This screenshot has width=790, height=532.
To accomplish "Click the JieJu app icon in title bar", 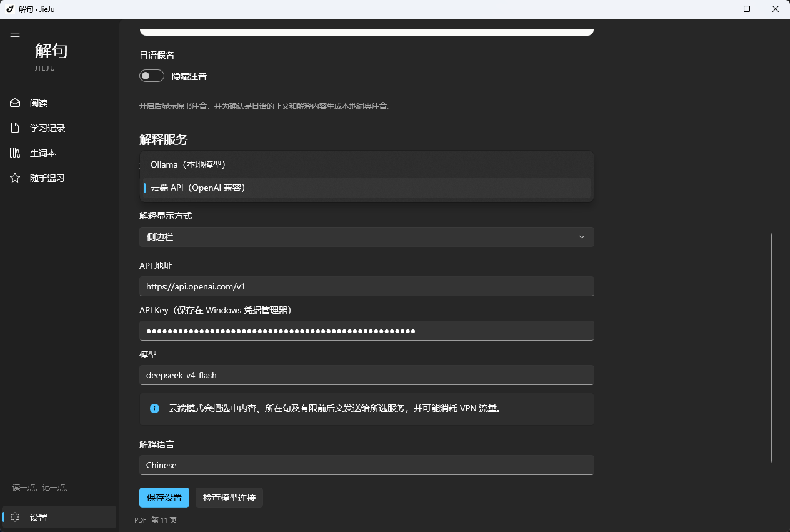I will [9, 9].
